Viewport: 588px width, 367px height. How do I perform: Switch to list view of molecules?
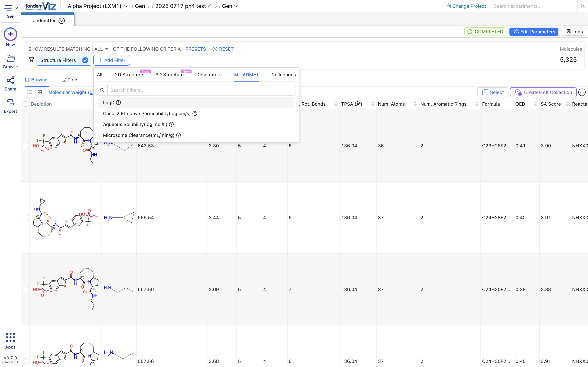[x=29, y=92]
